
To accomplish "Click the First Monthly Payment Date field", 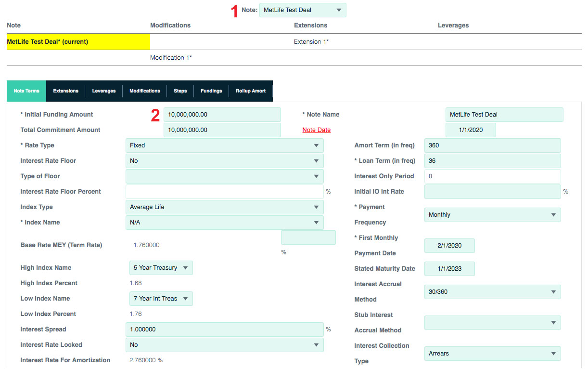I will click(449, 246).
